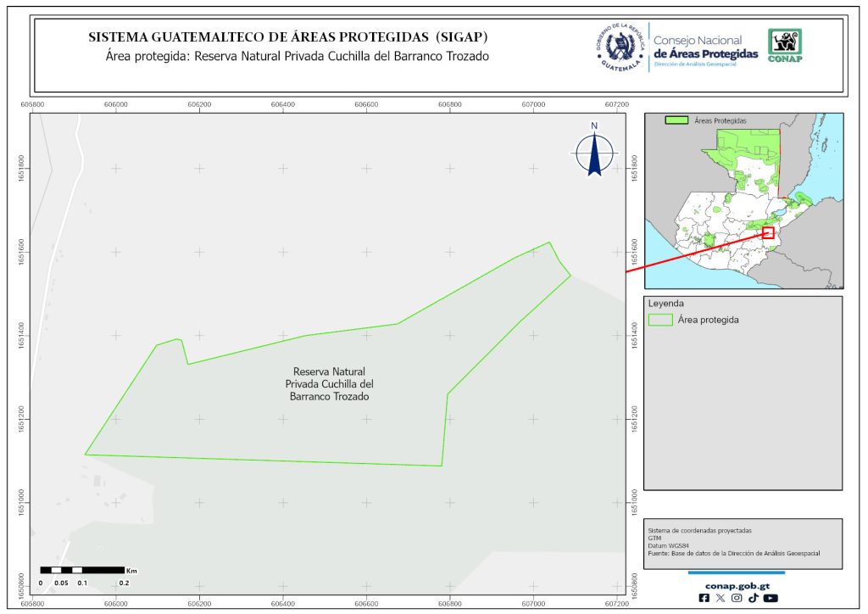Image resolution: width=868 pixels, height=614 pixels.
Task: Click the Área protegida subtitle text in header
Action: (297, 57)
